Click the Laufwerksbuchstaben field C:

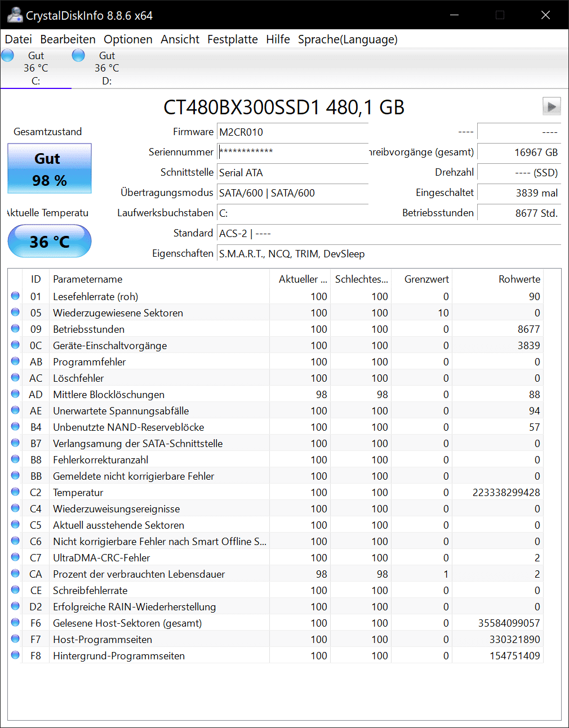point(292,213)
